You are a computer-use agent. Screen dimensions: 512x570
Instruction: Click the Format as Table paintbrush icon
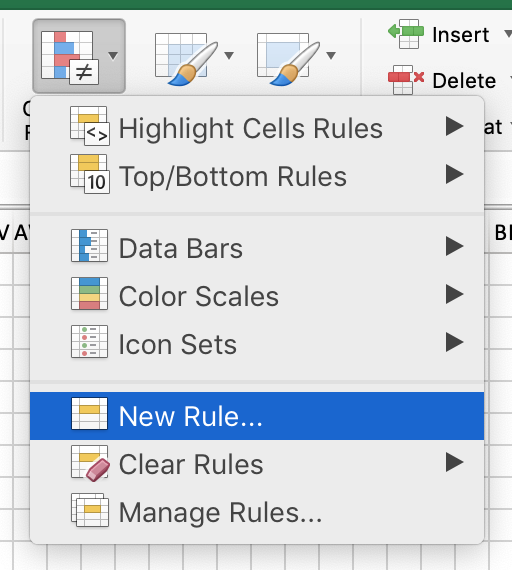click(186, 59)
